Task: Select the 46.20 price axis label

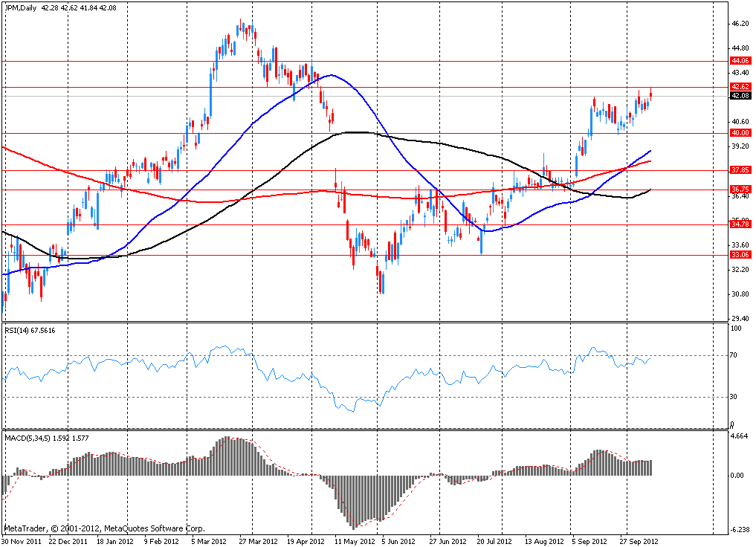Action: point(739,24)
